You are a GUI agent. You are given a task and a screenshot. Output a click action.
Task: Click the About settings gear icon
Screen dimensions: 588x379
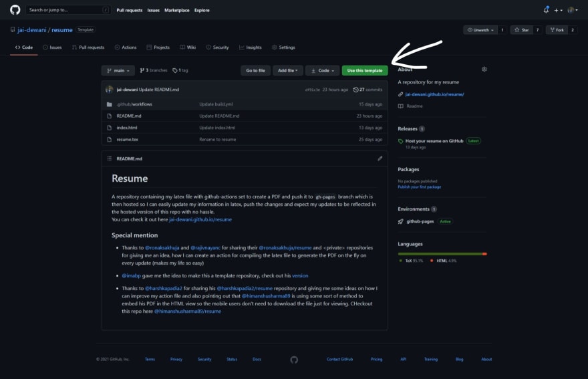pyautogui.click(x=484, y=69)
